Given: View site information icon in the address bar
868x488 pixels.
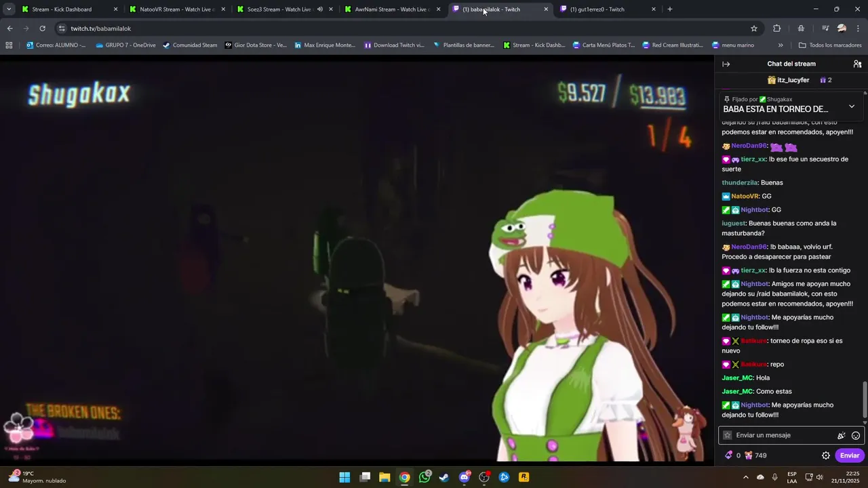Looking at the screenshot, I should pos(62,28).
